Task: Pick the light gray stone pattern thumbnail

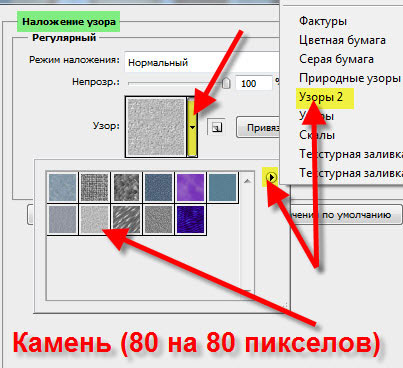Action: tap(95, 219)
